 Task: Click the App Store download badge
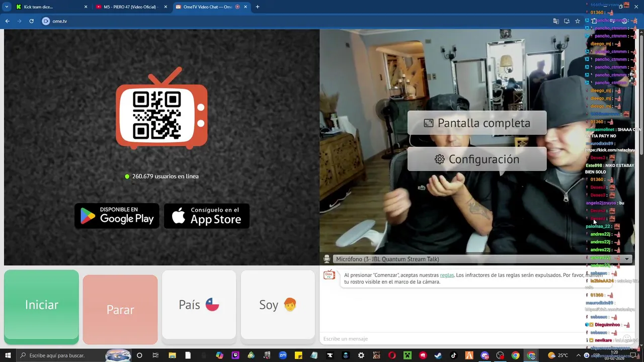[x=207, y=216]
